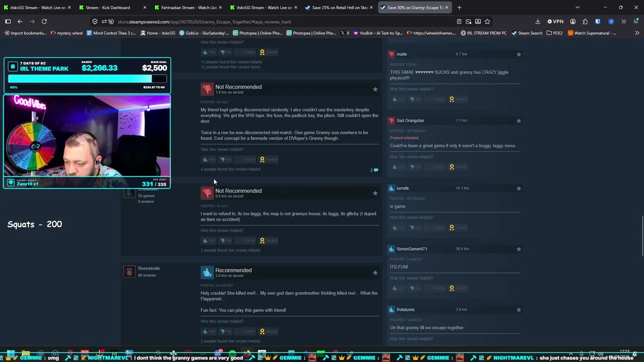Vote No on SimonGamer671's ITS FUN review
This screenshot has width=644, height=362.
[415, 288]
